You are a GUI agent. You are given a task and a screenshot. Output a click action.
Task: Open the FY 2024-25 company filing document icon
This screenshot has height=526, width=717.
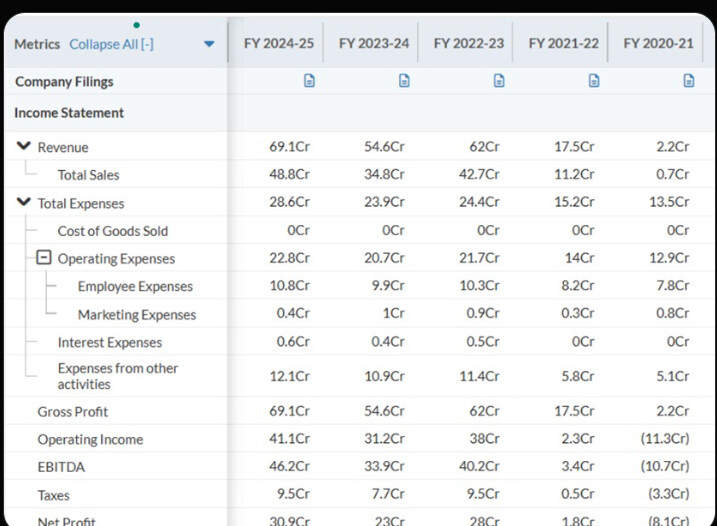309,81
